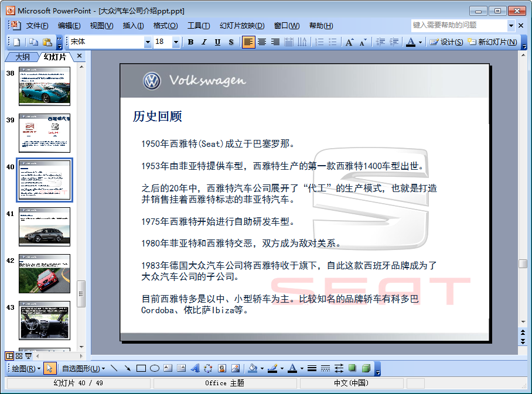Screen dimensions: 532x394
Task: Apply the Line Color brush
Action: pos(272,368)
